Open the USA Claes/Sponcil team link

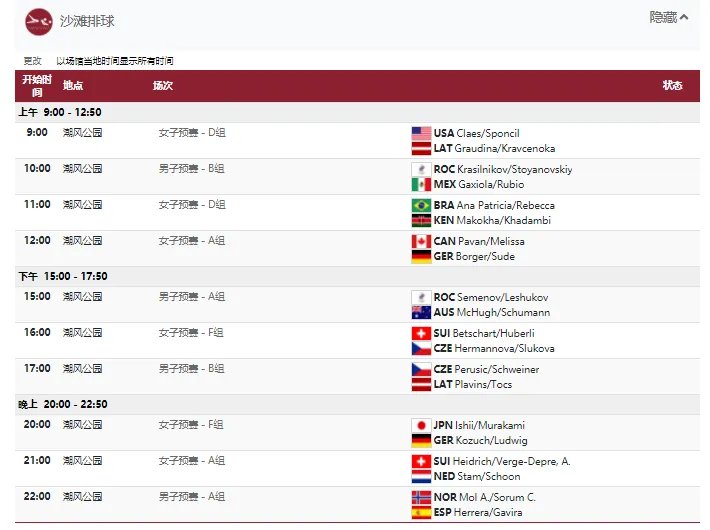pyautogui.click(x=476, y=133)
